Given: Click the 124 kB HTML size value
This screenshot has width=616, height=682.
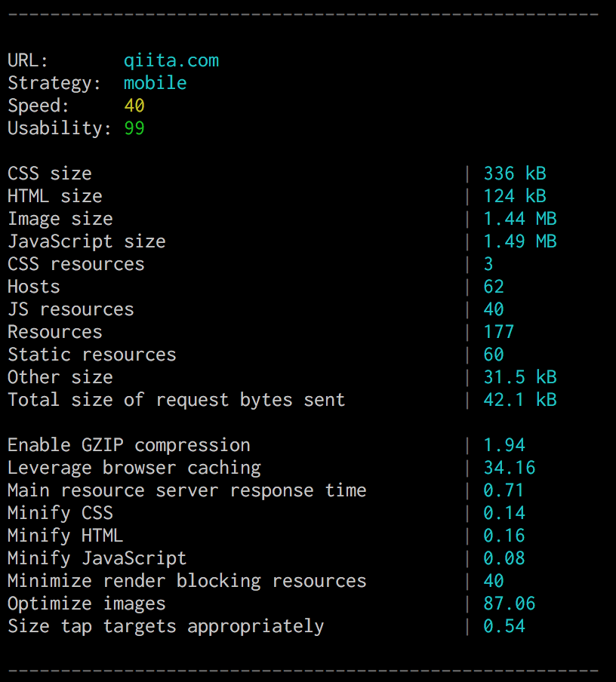Looking at the screenshot, I should click(x=515, y=197).
